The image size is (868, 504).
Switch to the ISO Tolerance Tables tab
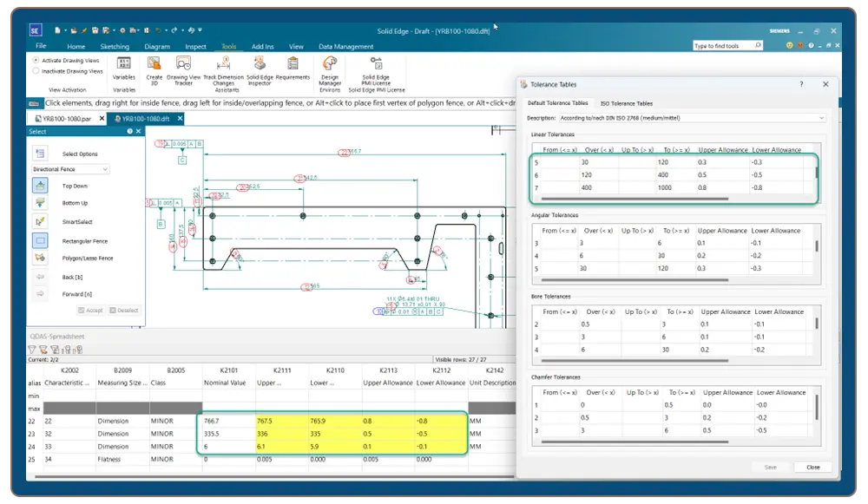pyautogui.click(x=625, y=103)
